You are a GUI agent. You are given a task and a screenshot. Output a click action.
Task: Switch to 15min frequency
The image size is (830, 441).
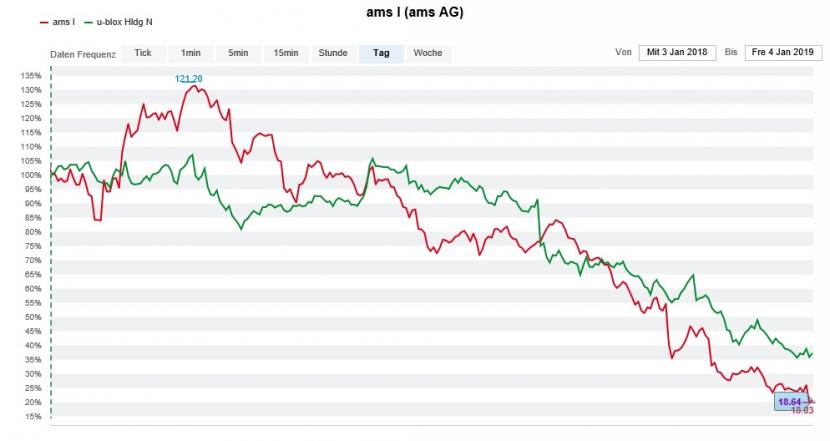[285, 53]
